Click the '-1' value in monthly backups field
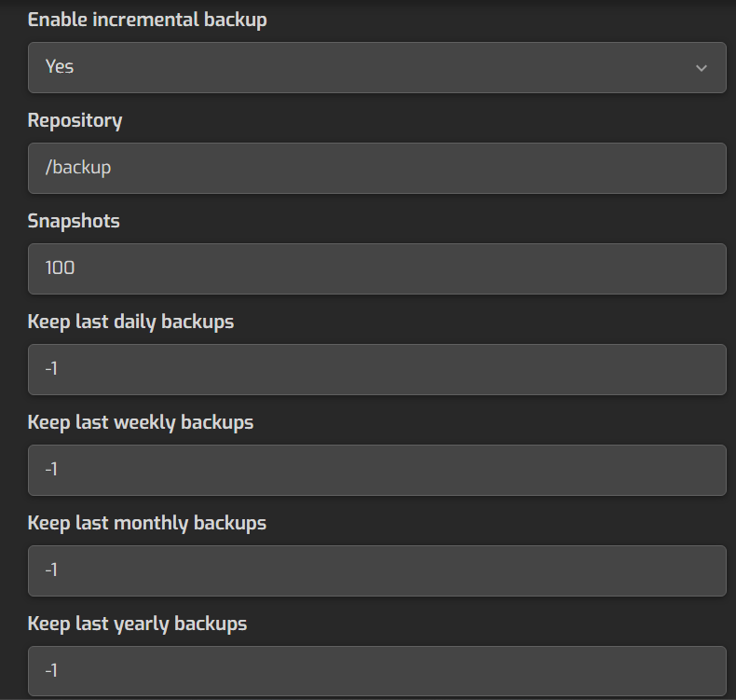 (52, 570)
